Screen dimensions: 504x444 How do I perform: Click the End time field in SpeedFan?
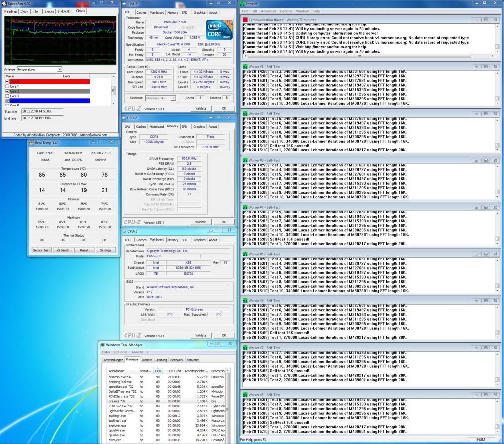[x=42, y=118]
